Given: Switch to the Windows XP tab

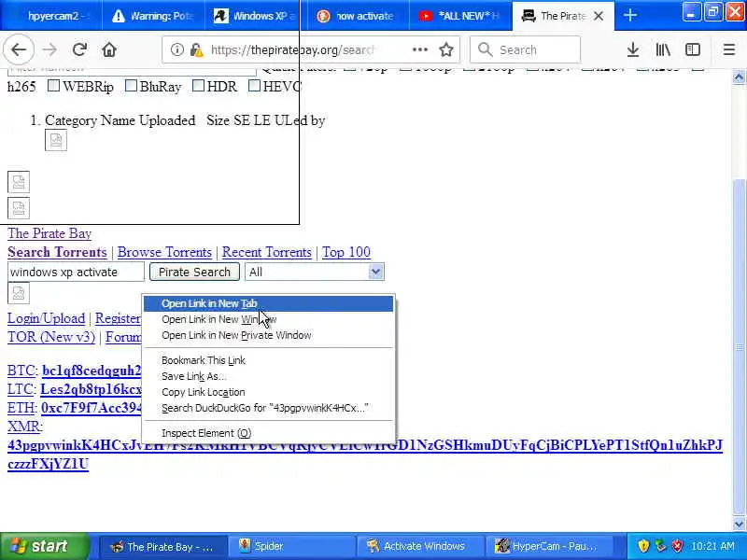Looking at the screenshot, I should (255, 16).
